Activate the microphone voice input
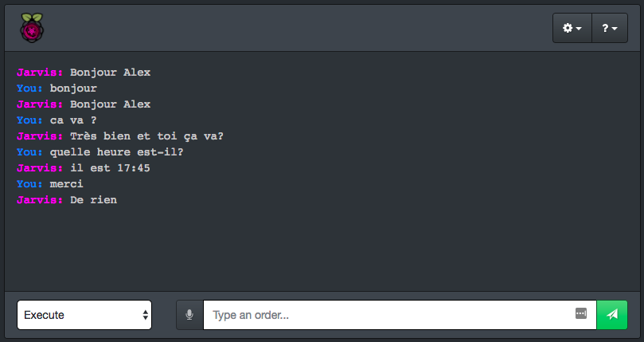 tap(189, 315)
